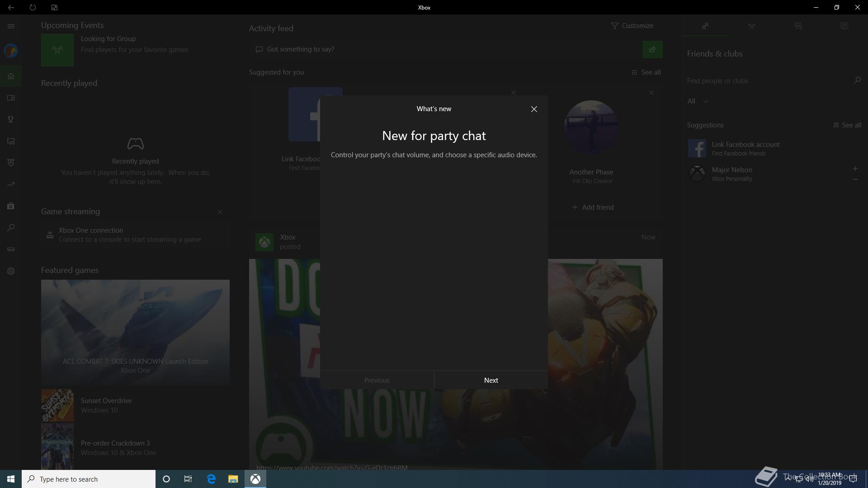The height and width of the screenshot is (488, 868).
Task: Open Microsoft Edge from the taskbar
Action: (211, 479)
